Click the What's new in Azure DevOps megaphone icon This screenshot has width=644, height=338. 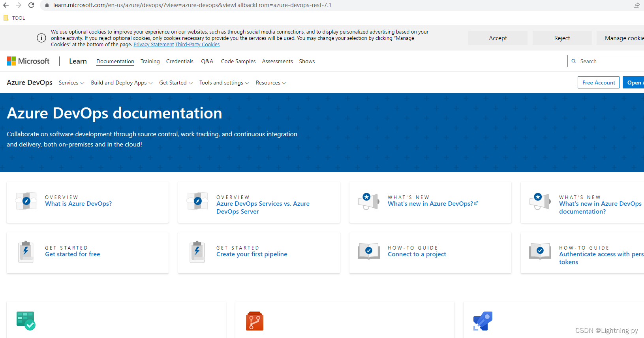[369, 201]
